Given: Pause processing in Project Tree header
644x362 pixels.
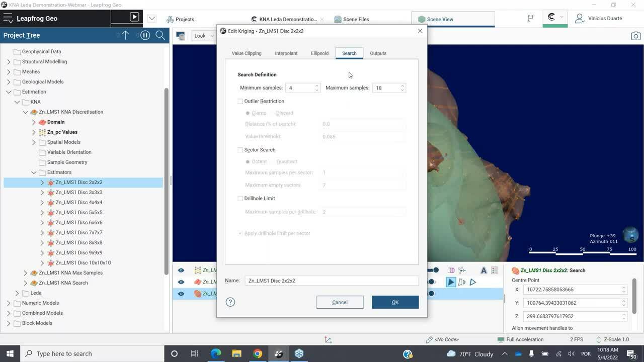Looking at the screenshot, I should (x=145, y=35).
